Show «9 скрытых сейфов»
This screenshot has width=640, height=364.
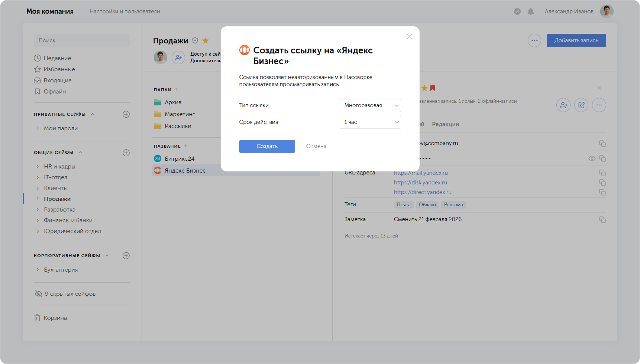65,294
